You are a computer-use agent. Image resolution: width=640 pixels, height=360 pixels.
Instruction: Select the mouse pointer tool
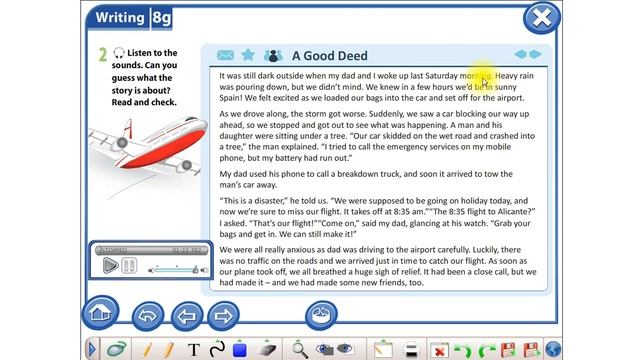click(117, 349)
